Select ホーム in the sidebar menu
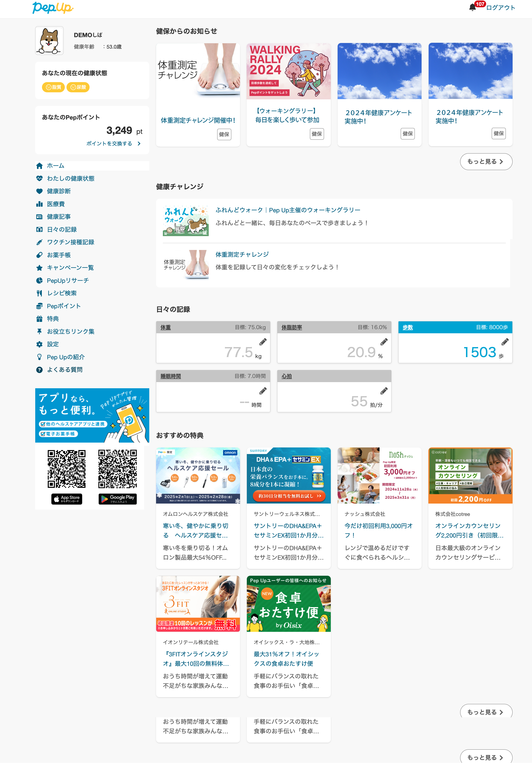This screenshot has width=532, height=763. click(x=92, y=165)
